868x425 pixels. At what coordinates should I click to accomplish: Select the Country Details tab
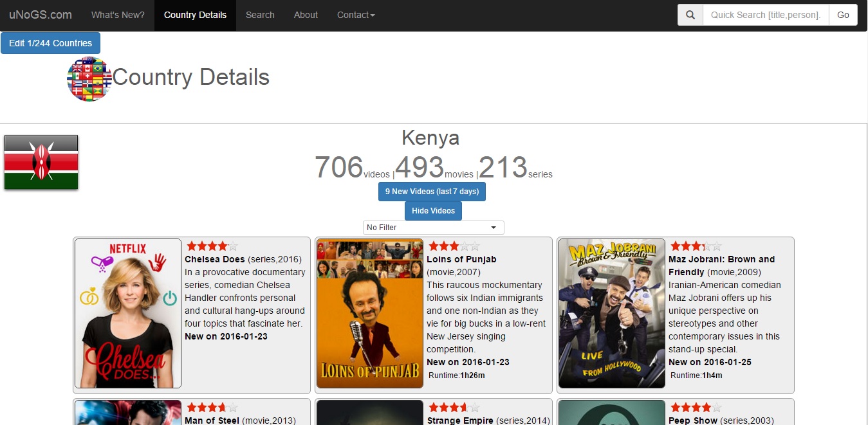pos(195,15)
